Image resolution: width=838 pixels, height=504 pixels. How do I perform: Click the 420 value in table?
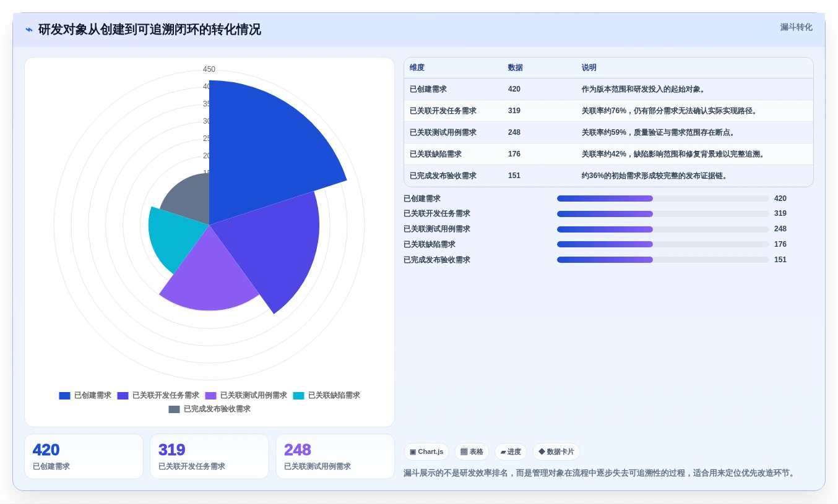[x=514, y=89]
